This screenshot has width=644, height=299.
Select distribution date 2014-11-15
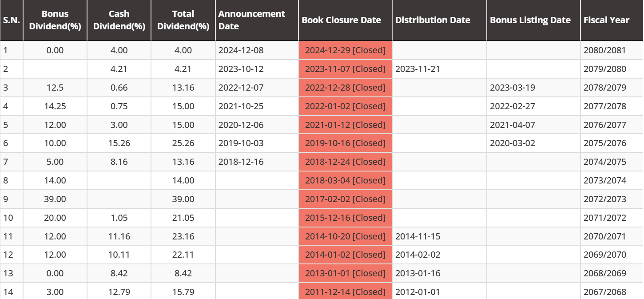(417, 236)
